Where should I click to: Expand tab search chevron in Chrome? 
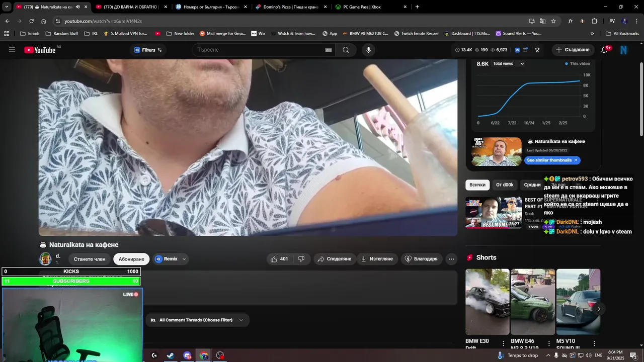(7, 7)
